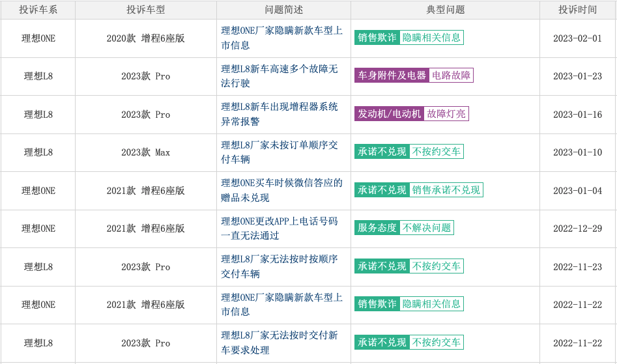Open complaint link 理想L8厂家无法按时按顺序交付车辆

[x=280, y=266]
